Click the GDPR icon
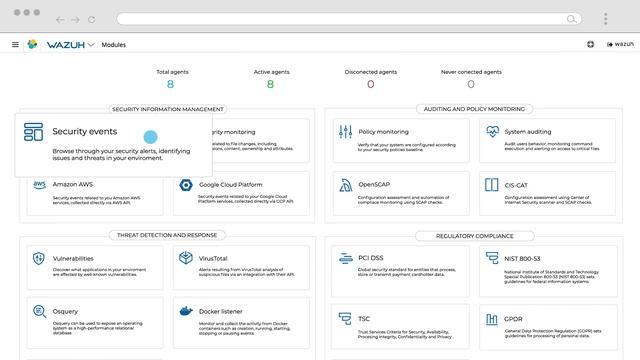The image size is (640, 360). 491,319
